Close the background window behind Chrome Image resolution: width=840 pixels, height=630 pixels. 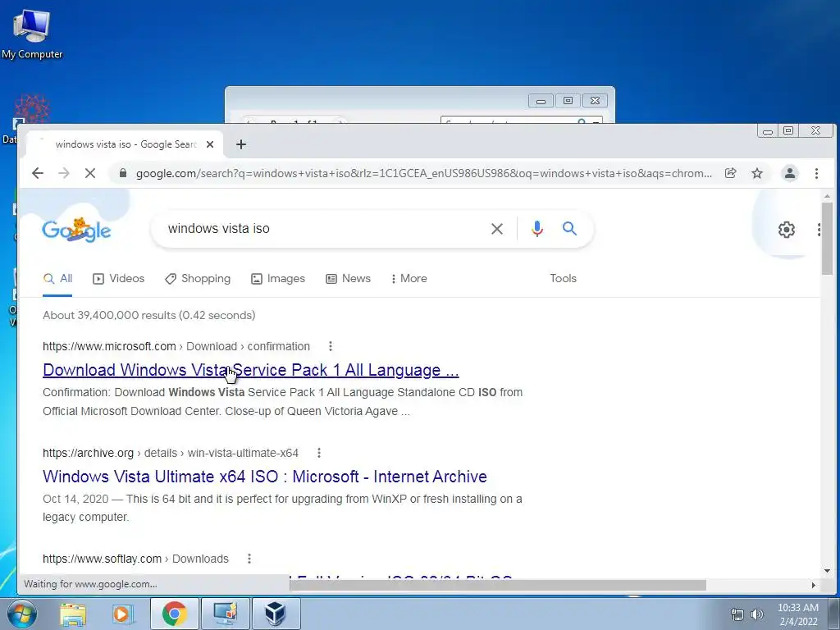pos(595,101)
